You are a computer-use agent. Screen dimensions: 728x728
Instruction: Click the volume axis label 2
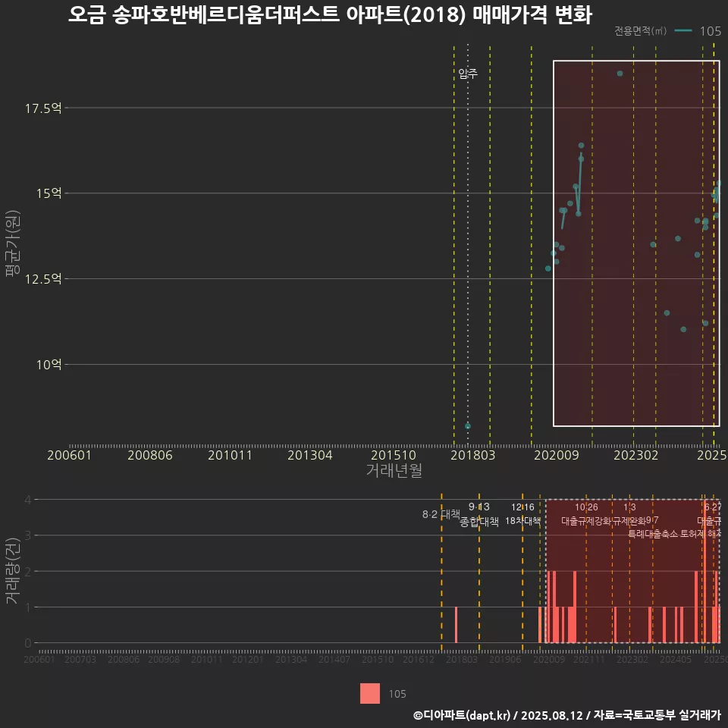tap(28, 572)
